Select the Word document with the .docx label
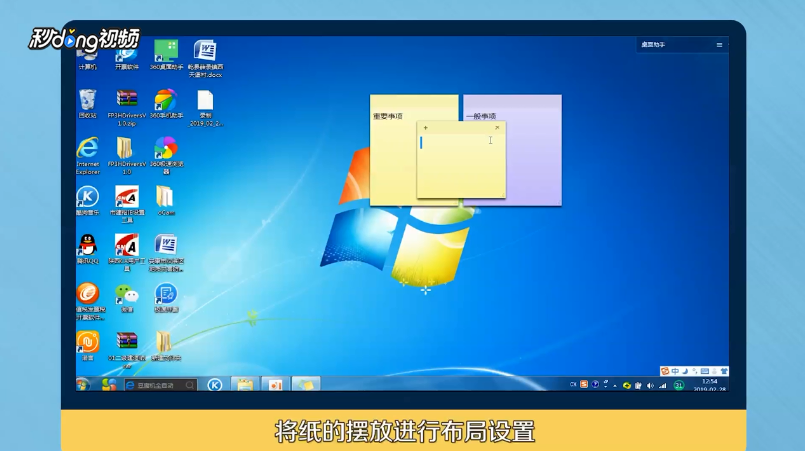Viewport: 805px width, 451px height. [205, 59]
